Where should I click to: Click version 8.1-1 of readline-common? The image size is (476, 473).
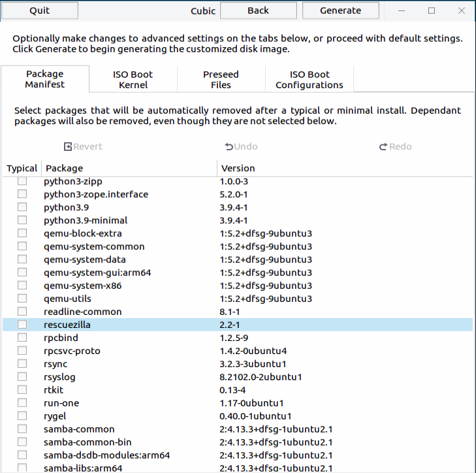click(229, 312)
